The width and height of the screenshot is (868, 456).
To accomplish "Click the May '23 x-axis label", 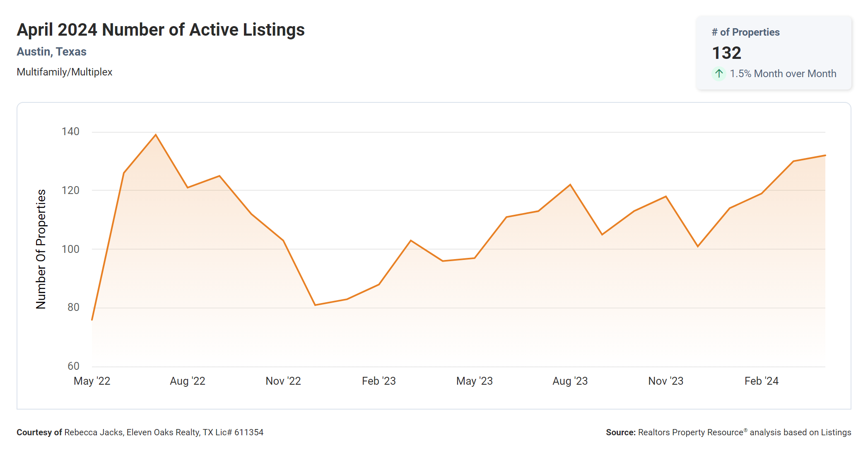I will (x=475, y=381).
